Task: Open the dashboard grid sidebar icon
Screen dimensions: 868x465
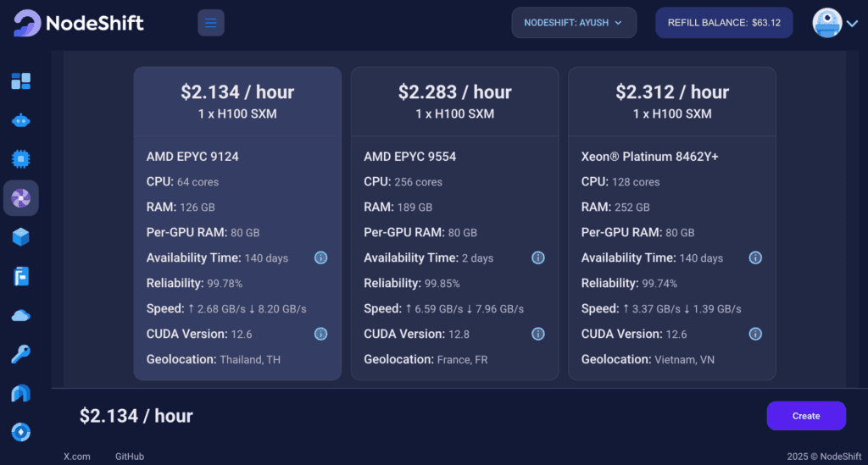Action: pyautogui.click(x=21, y=81)
